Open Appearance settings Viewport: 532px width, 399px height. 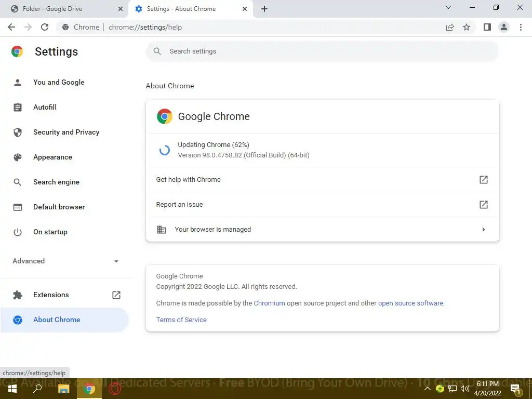click(x=52, y=157)
